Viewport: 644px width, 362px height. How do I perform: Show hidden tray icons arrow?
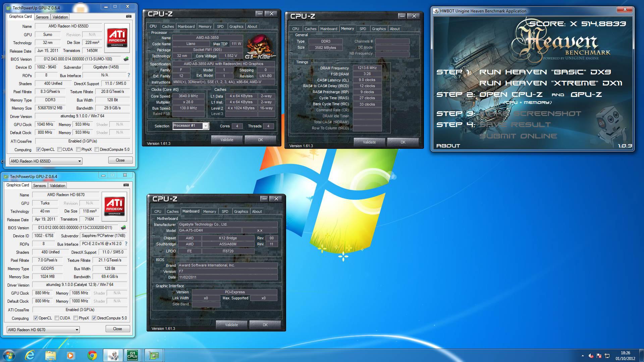pyautogui.click(x=583, y=356)
